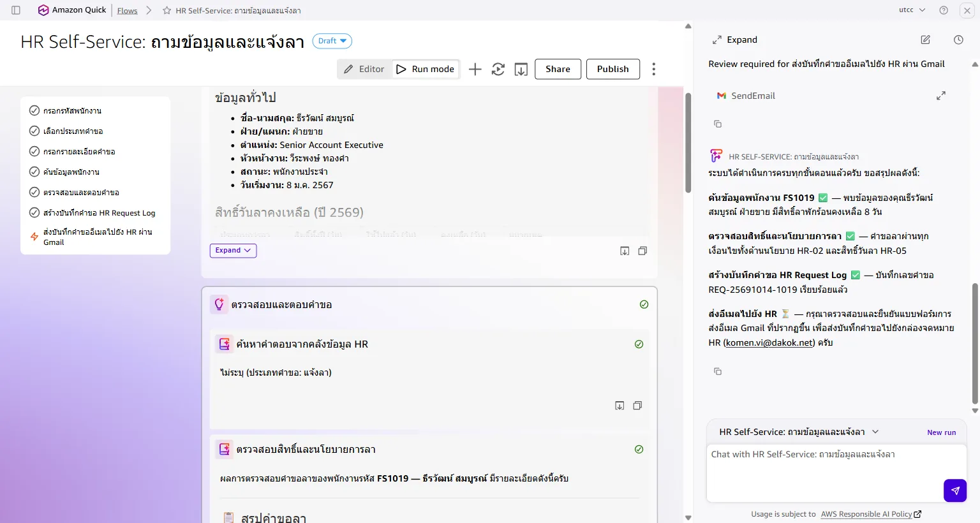The width and height of the screenshot is (980, 523).
Task: Send the chat message
Action: click(x=955, y=490)
